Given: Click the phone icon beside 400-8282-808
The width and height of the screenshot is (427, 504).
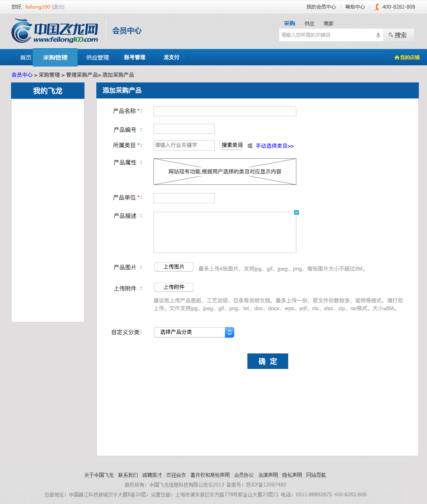Looking at the screenshot, I should click(x=377, y=7).
